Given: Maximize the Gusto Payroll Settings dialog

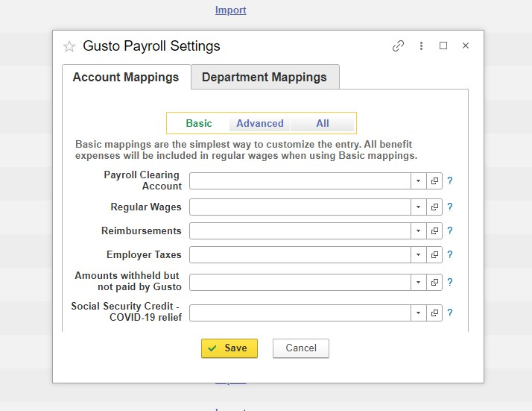Looking at the screenshot, I should 443,46.
